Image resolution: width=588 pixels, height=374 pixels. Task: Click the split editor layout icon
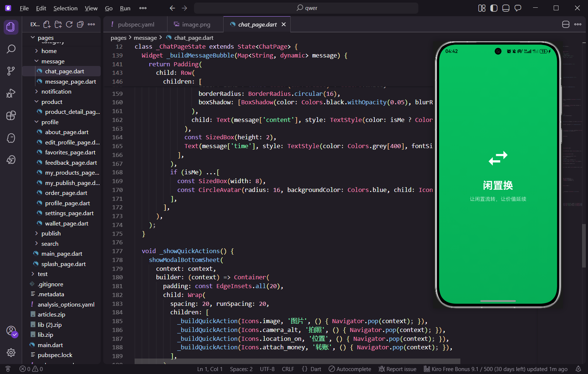click(566, 24)
